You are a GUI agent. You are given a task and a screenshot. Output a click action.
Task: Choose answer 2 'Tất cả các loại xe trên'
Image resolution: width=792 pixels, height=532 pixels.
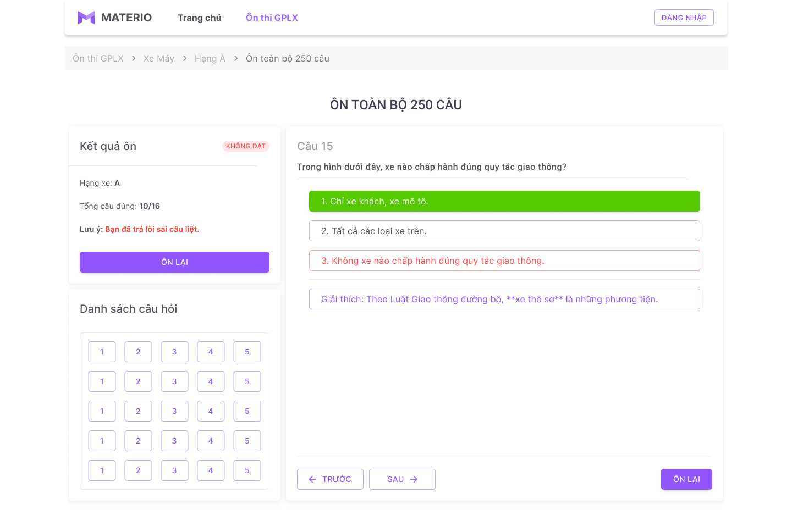pos(504,231)
